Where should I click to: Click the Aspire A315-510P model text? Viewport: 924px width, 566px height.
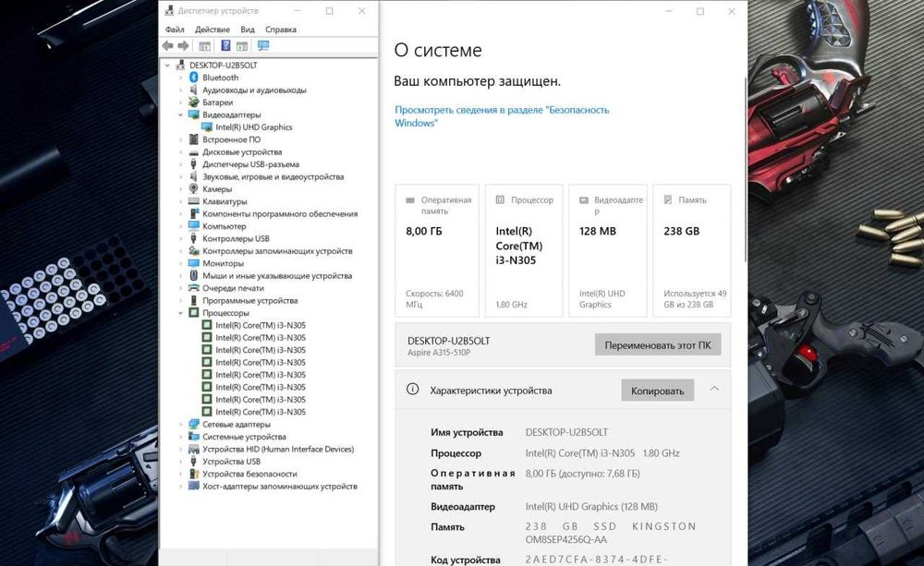(x=438, y=352)
